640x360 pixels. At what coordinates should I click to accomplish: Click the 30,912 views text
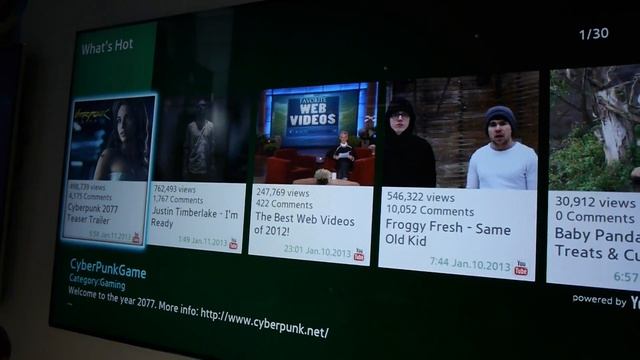[x=595, y=202]
